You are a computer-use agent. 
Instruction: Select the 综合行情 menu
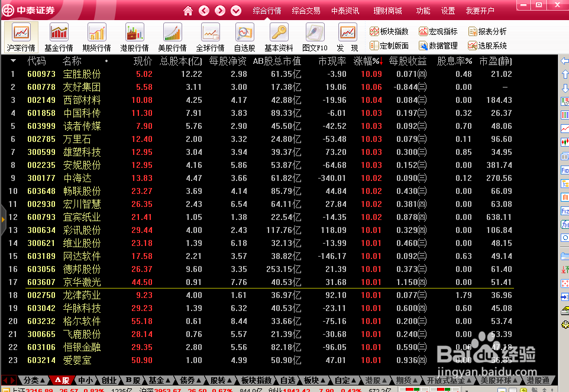tap(267, 11)
